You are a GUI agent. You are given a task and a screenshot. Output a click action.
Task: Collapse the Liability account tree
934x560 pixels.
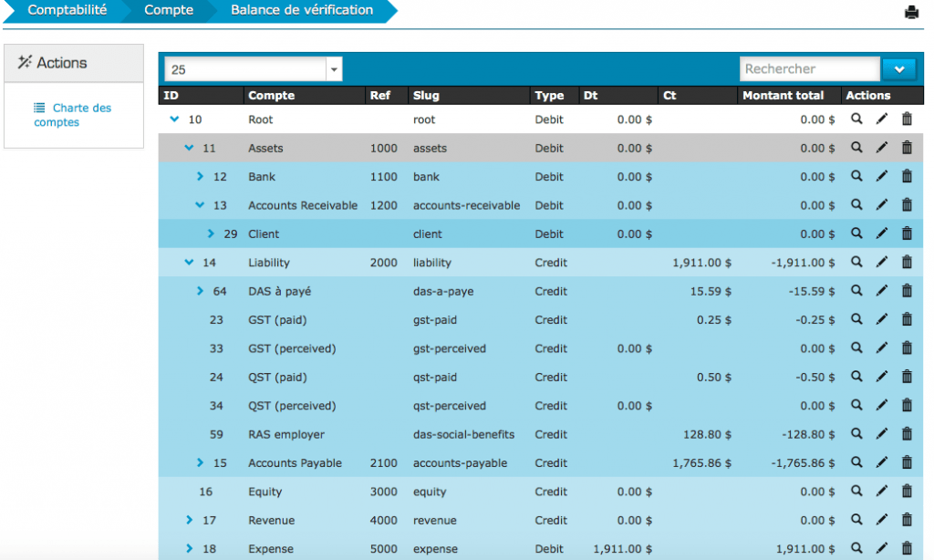click(189, 262)
